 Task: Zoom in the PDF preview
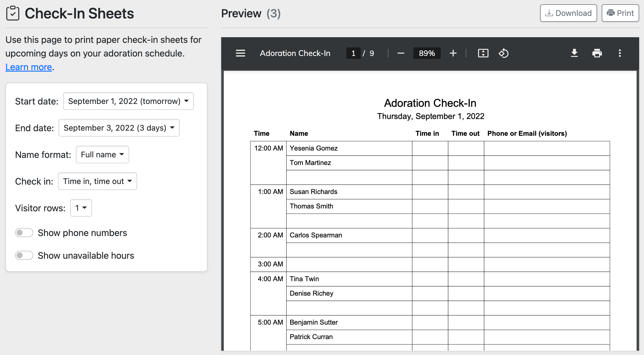[453, 53]
